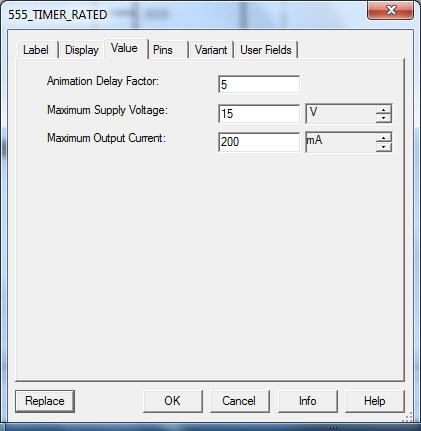
Task: Decrease voltage unit with down arrow
Action: (384, 118)
